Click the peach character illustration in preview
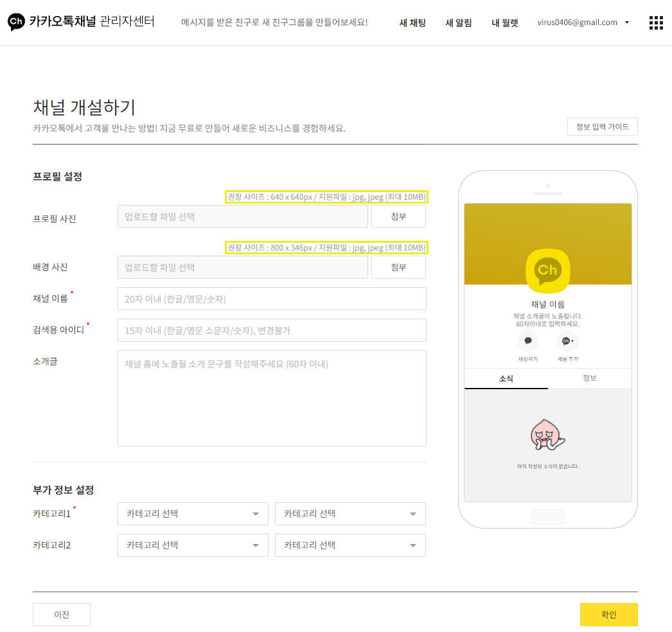The height and width of the screenshot is (632, 672). click(547, 435)
